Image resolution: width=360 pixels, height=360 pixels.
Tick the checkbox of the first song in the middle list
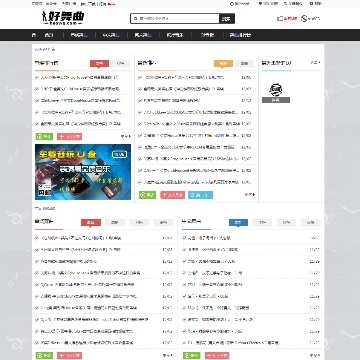[140, 77]
